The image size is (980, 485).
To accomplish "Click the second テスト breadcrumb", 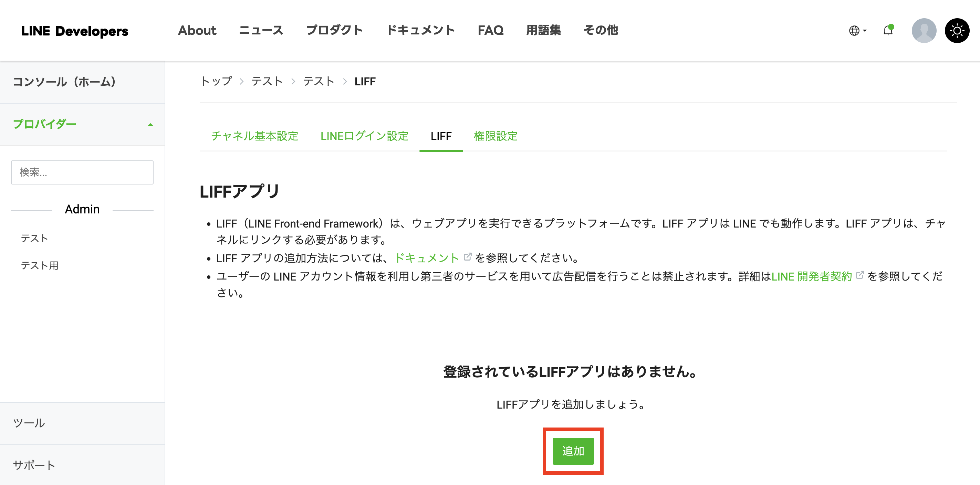I will click(x=319, y=81).
